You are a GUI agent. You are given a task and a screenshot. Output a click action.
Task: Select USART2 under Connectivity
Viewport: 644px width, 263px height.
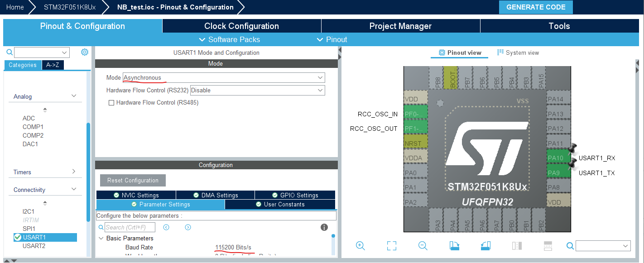(34, 246)
